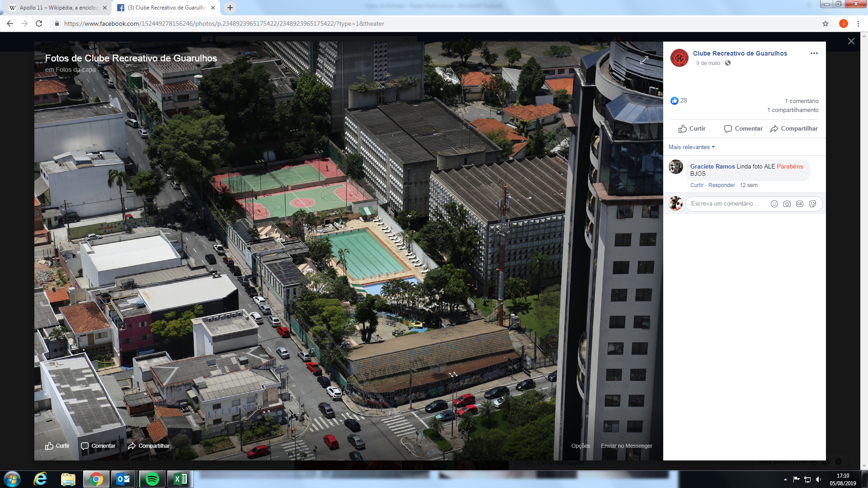868x488 pixels.
Task: Enter fullscreen with the expand arrows icon
Action: tap(644, 60)
